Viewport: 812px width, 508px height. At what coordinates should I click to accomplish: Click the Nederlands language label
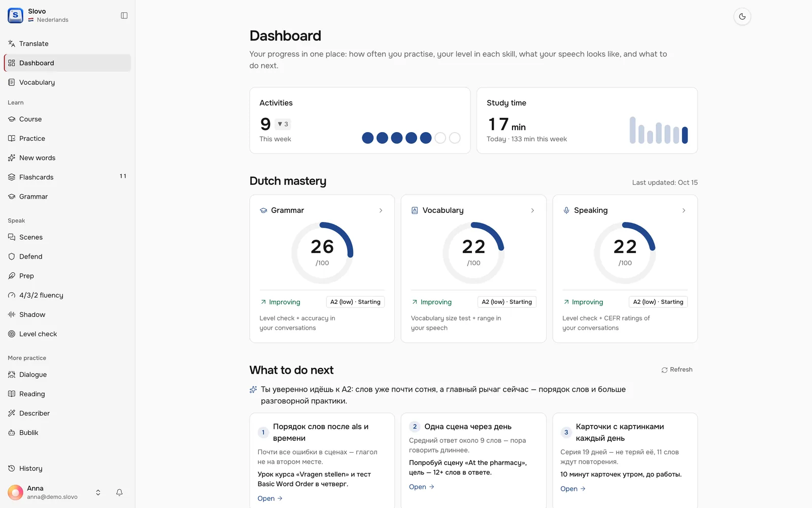click(52, 20)
